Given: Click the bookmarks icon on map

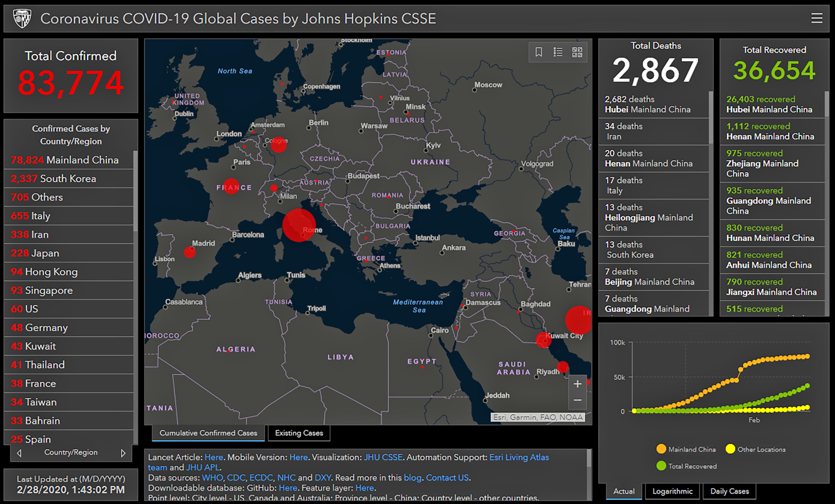Looking at the screenshot, I should point(539,52).
